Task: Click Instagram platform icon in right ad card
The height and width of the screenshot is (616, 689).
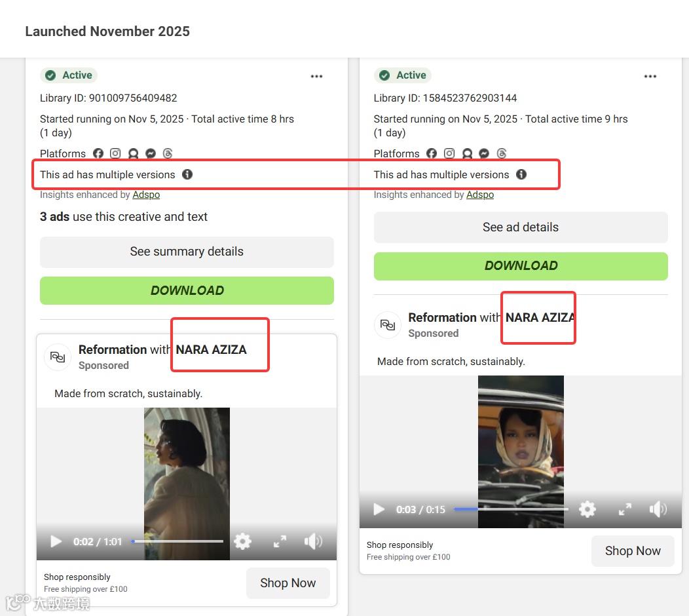Action: pyautogui.click(x=449, y=153)
